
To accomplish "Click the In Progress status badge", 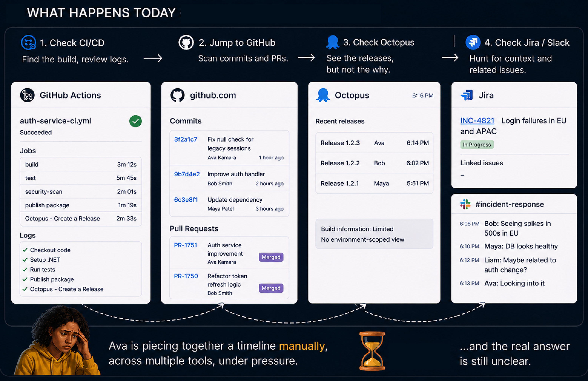I will [x=477, y=145].
